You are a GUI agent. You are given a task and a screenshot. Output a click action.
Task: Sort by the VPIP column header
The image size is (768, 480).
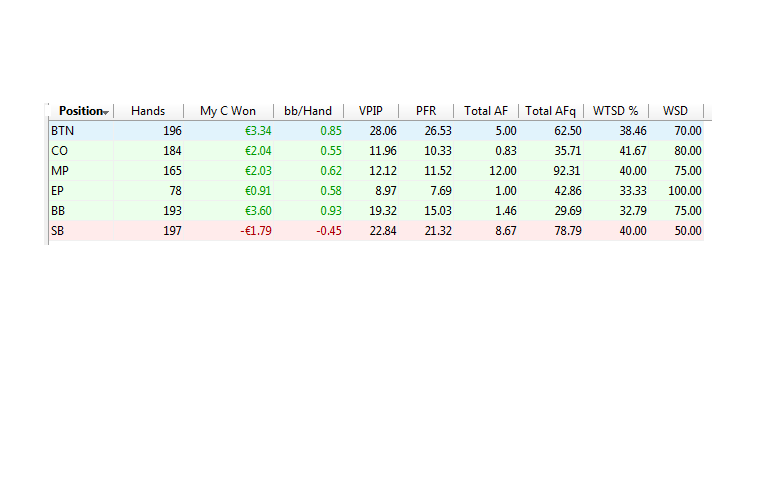coord(371,111)
